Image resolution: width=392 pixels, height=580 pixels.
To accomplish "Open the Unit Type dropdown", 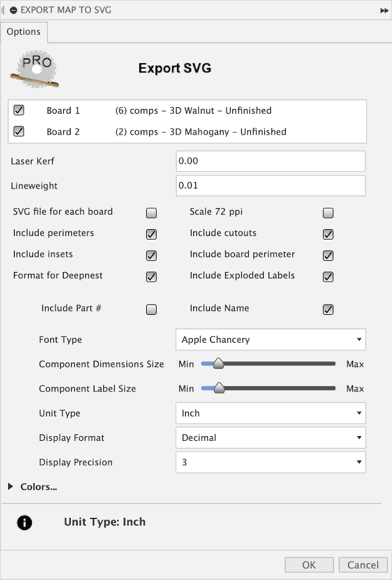I will (271, 413).
